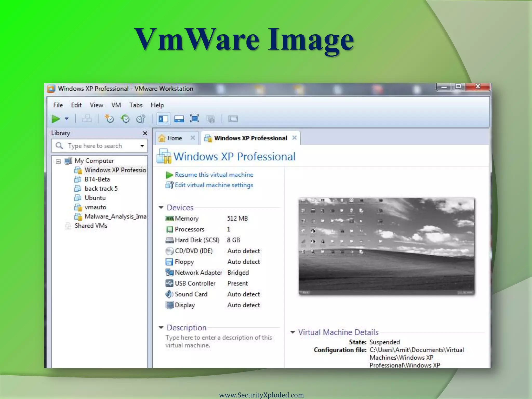Select Windows XP Professional in library tree
532x399 pixels.
115,170
